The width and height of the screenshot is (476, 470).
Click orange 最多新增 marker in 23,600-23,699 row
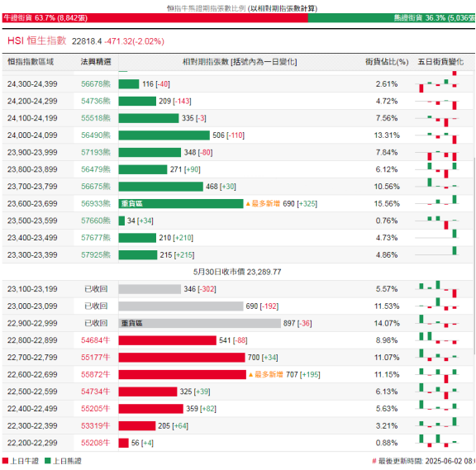pyautogui.click(x=263, y=203)
